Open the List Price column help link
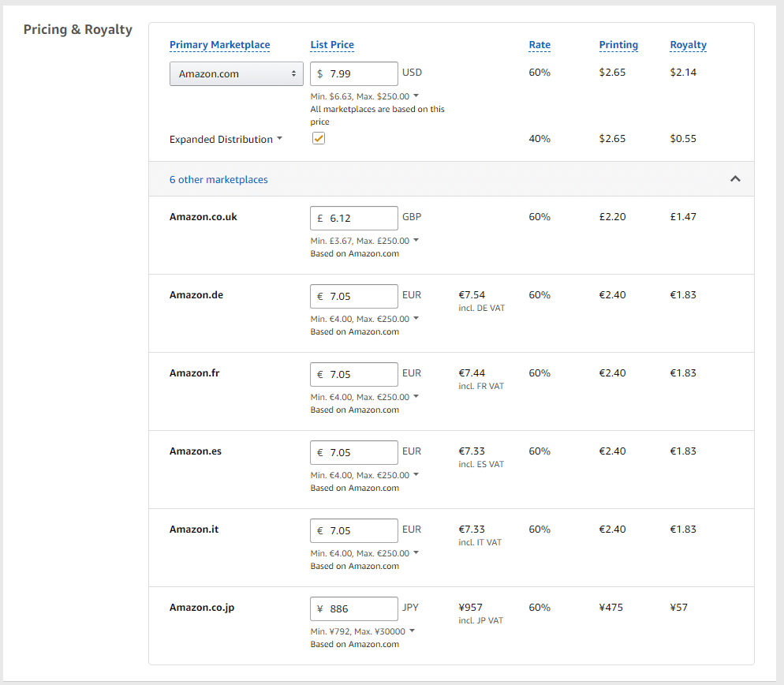This screenshot has width=784, height=685. (x=332, y=44)
